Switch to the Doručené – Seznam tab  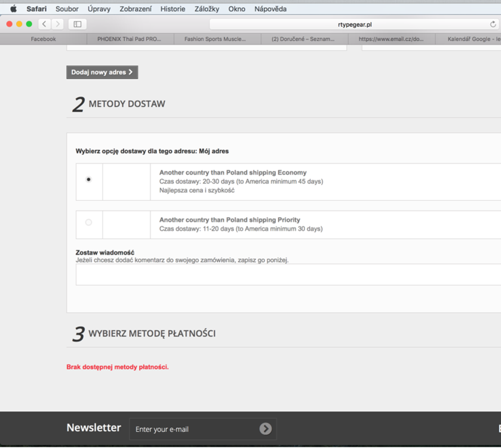pos(305,39)
